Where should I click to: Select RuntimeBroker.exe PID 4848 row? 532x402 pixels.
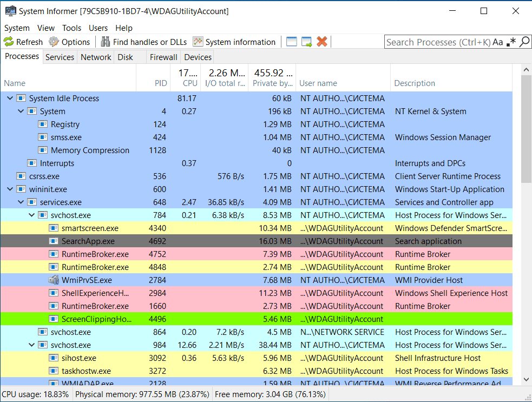pos(257,267)
